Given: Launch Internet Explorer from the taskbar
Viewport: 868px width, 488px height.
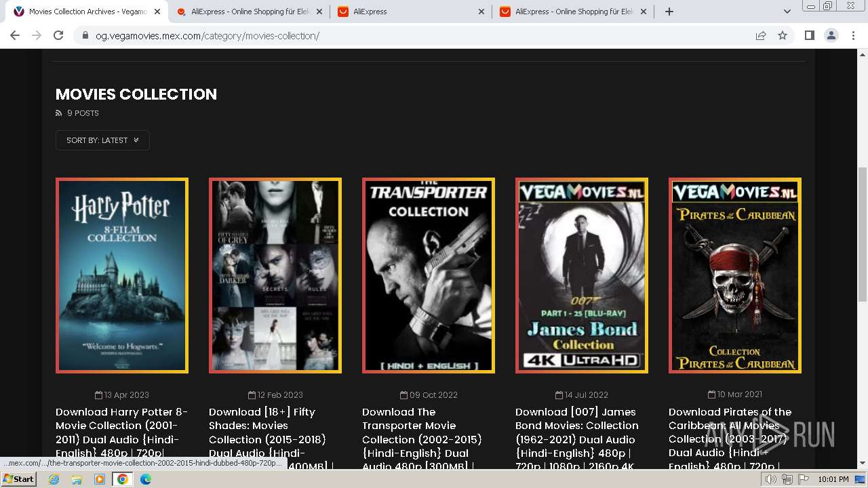Looking at the screenshot, I should click(54, 479).
